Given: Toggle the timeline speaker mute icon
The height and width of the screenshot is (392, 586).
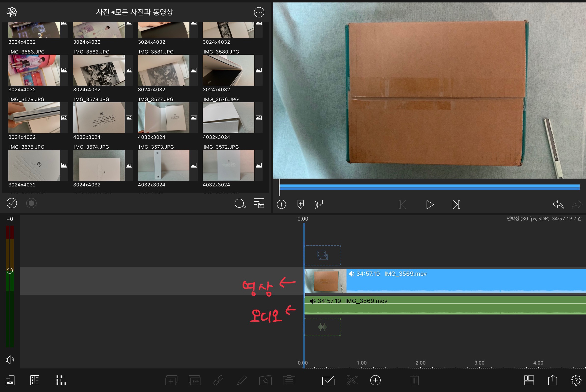Looking at the screenshot, I should click(10, 360).
